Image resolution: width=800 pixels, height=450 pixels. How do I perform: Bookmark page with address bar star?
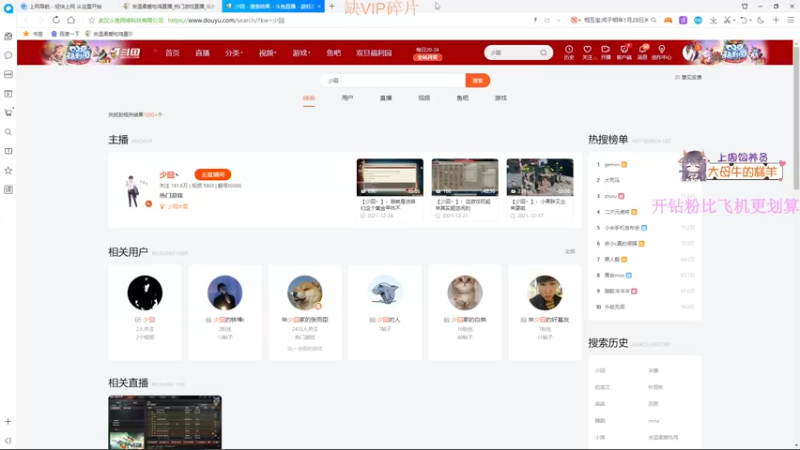point(91,20)
